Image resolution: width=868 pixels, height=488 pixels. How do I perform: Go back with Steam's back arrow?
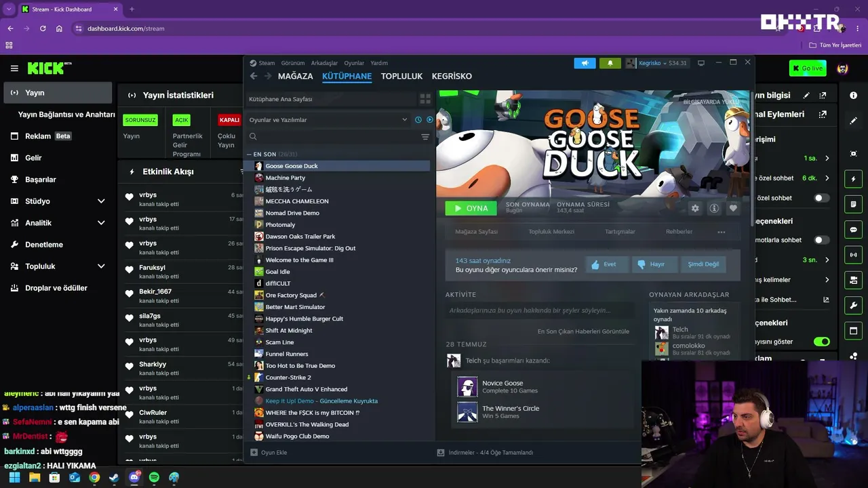254,76
